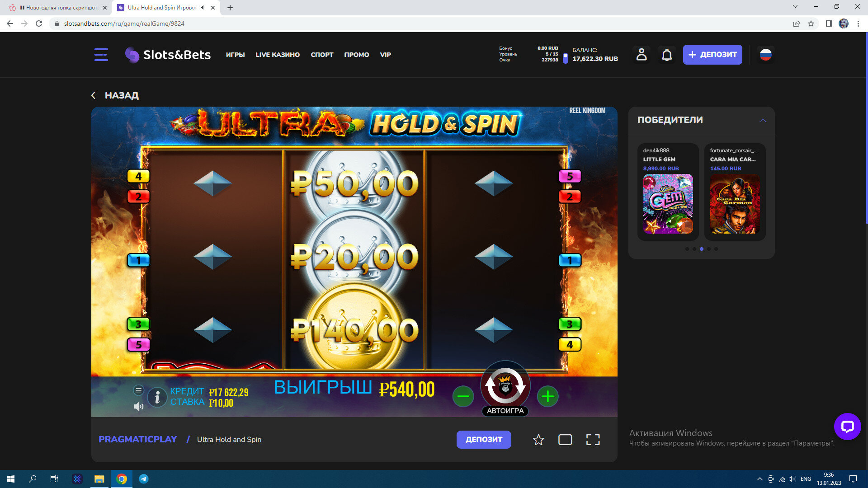Go back using the НАЗАД arrow

pos(94,95)
